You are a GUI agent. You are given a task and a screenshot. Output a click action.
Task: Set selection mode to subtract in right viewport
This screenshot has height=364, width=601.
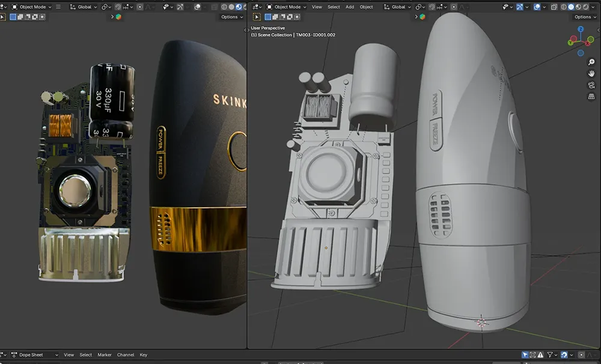pyautogui.click(x=282, y=17)
